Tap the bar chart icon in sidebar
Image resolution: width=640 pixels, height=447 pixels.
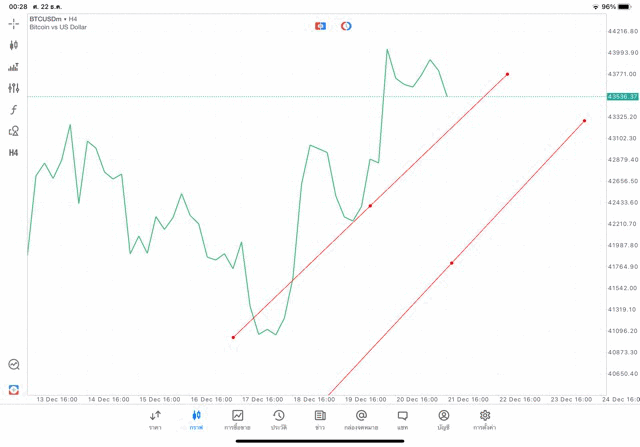tap(14, 67)
